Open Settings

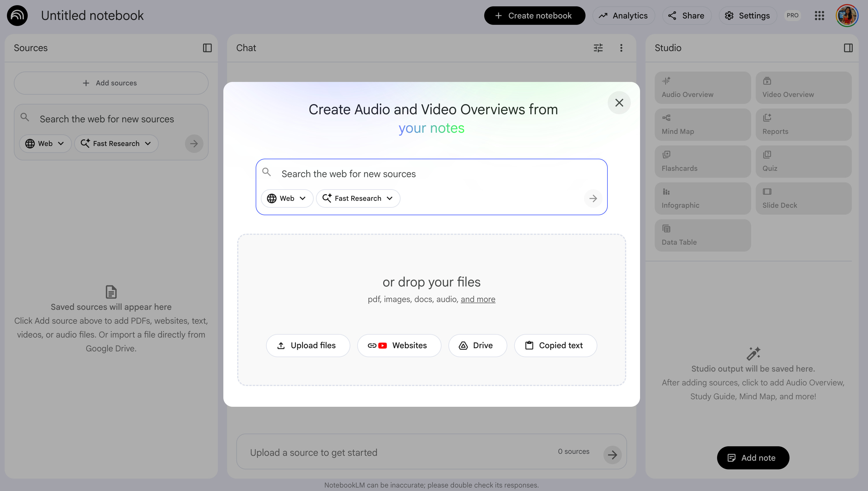pyautogui.click(x=748, y=16)
